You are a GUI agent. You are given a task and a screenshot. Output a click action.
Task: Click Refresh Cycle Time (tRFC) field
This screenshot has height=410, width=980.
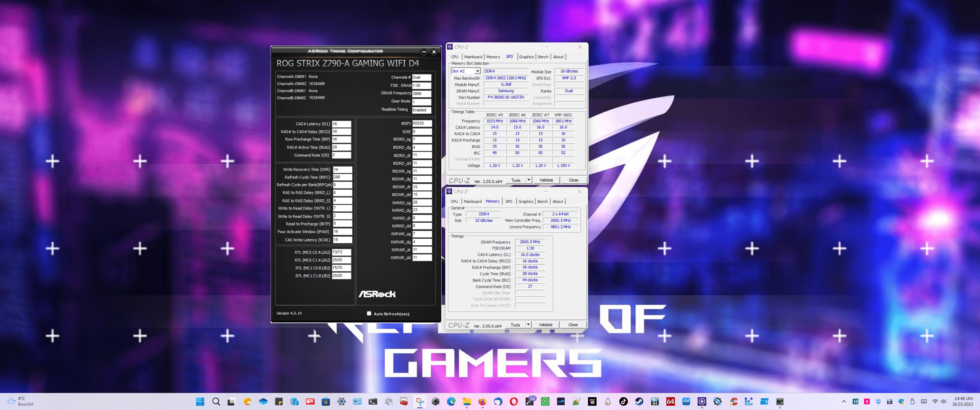point(342,177)
